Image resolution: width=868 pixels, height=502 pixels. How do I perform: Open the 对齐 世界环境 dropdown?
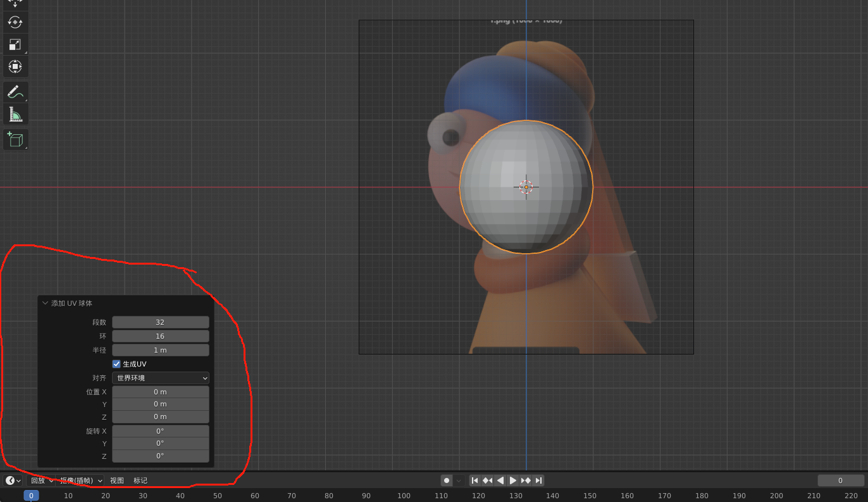coord(161,378)
